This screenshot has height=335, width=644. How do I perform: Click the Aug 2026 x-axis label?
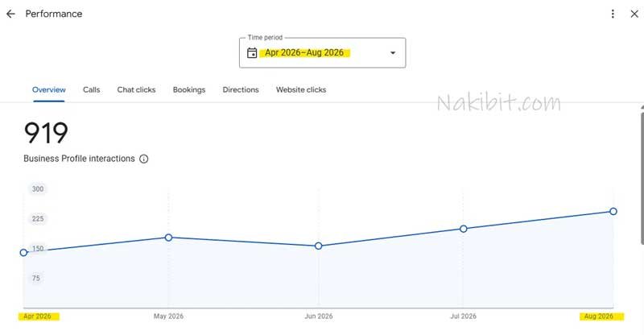pos(599,316)
